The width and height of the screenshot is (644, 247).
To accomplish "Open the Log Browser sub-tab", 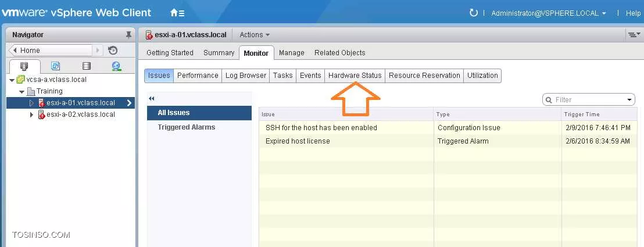I will pos(246,75).
